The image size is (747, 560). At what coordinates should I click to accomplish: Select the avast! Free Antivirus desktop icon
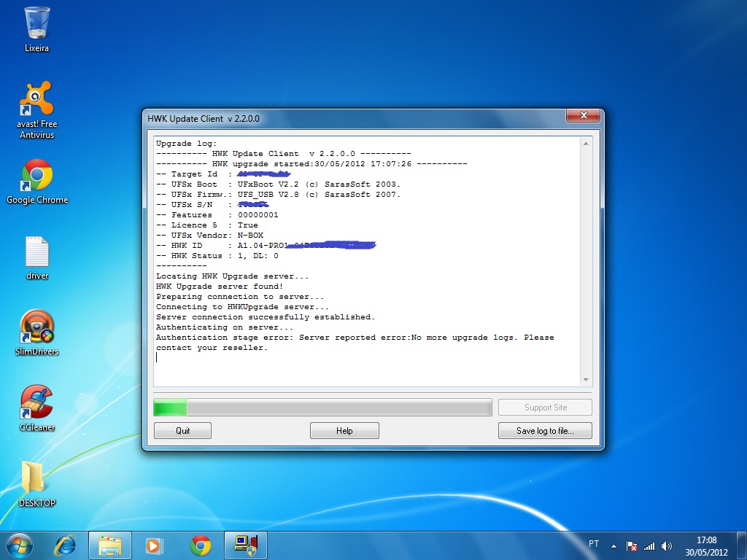coord(36,109)
